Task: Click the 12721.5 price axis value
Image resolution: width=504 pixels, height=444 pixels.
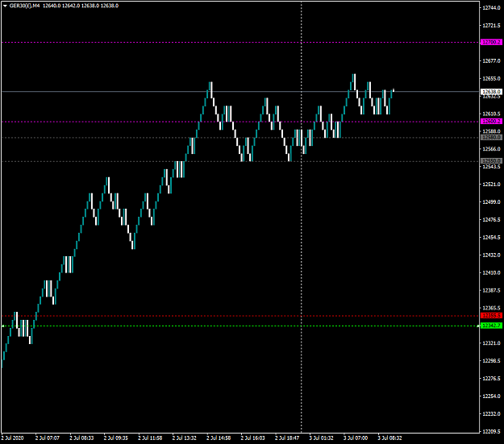Action: (x=491, y=25)
